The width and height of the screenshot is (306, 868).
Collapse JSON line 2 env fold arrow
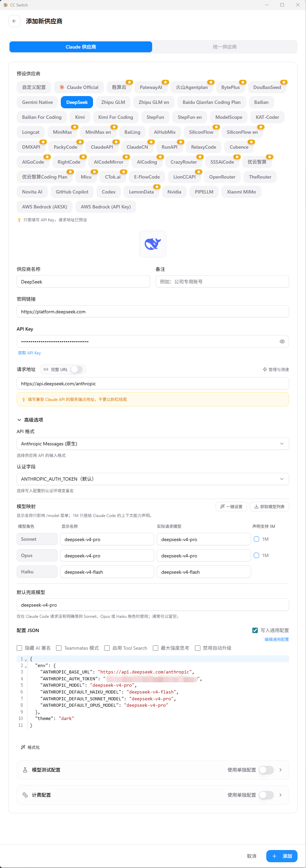[26, 667]
